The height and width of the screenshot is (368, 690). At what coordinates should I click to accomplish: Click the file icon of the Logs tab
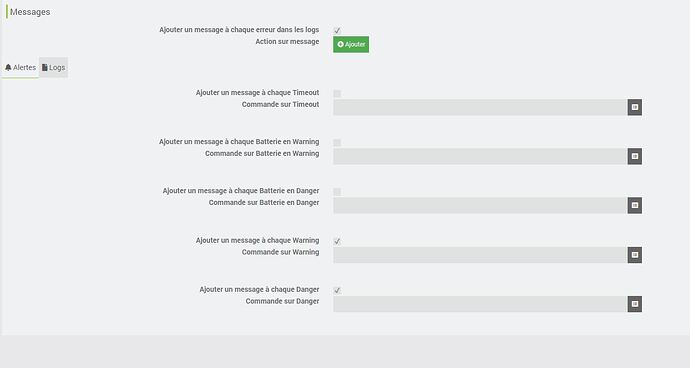44,67
